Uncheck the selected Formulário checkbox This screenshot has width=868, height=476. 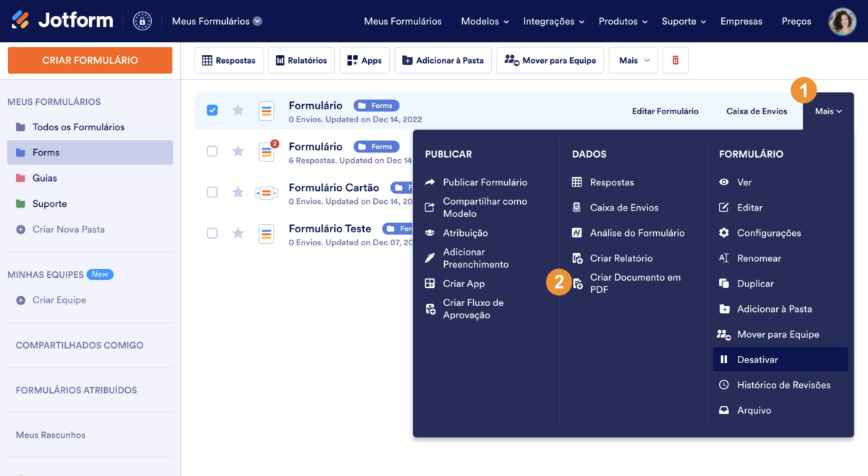pos(212,110)
